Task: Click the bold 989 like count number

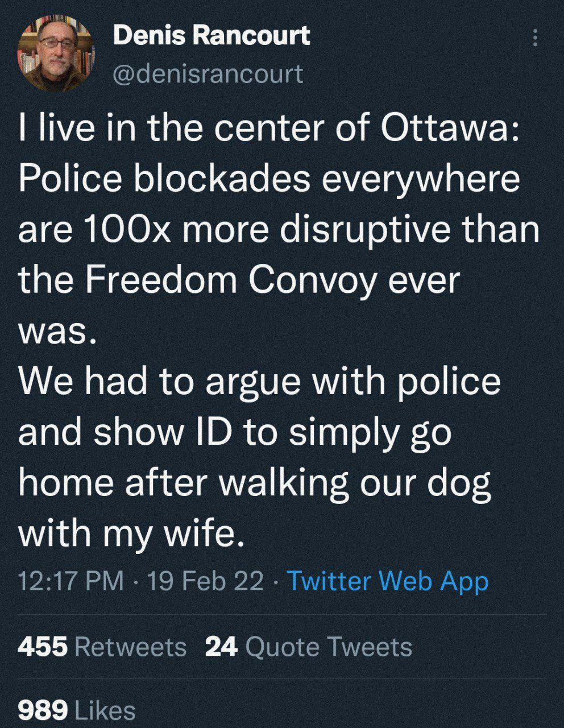Action: (43, 710)
